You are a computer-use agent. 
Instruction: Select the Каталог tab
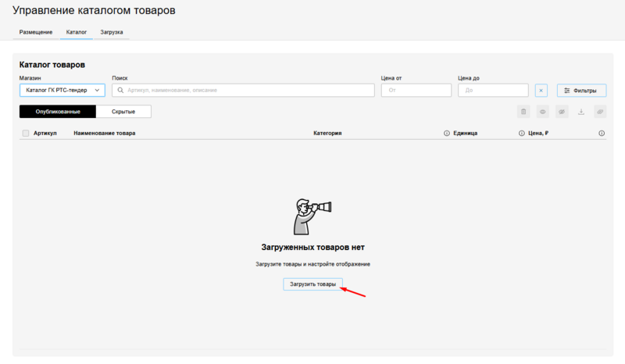76,32
